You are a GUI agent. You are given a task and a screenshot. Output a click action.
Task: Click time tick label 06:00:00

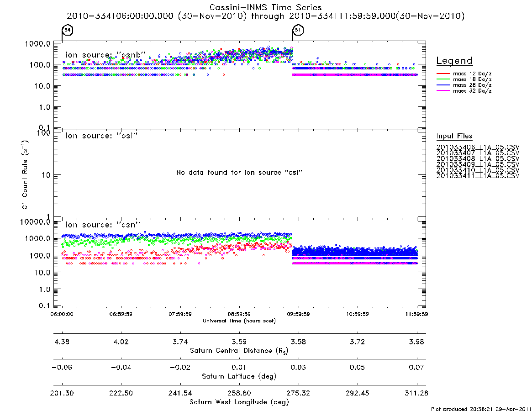[x=62, y=314]
